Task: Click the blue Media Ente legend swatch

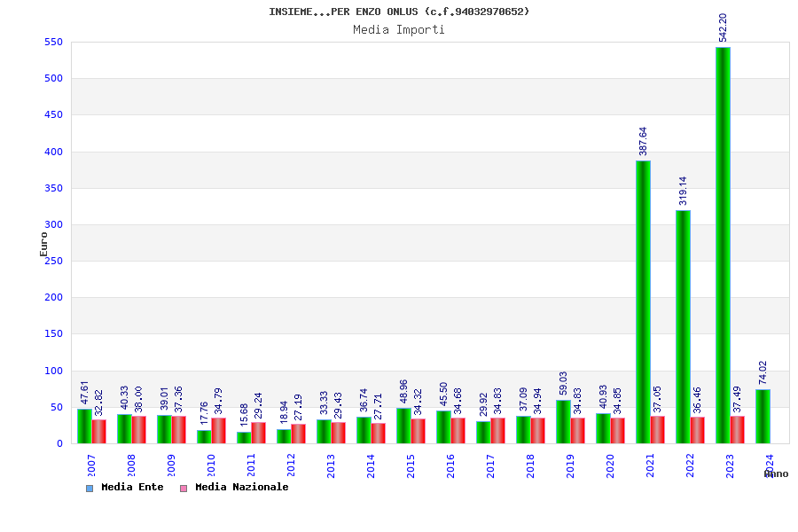Action: pos(89,488)
